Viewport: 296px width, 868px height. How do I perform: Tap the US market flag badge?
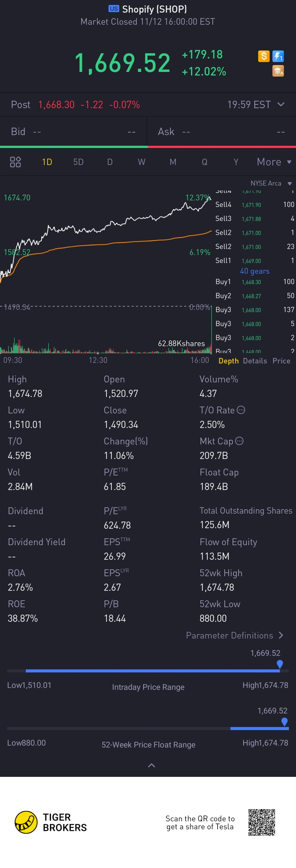[x=114, y=9]
